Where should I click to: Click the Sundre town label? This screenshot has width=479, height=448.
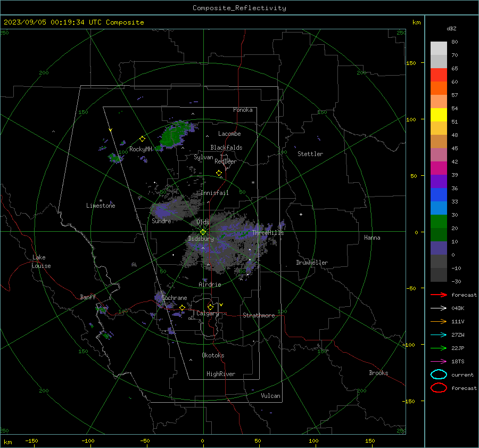click(x=161, y=221)
